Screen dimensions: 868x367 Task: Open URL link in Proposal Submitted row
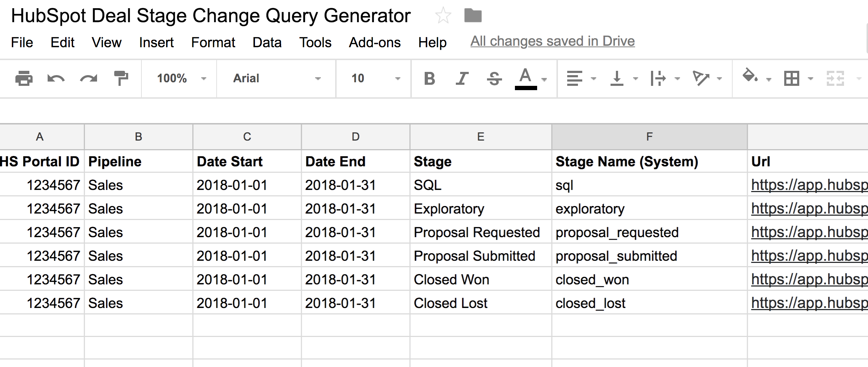[809, 256]
